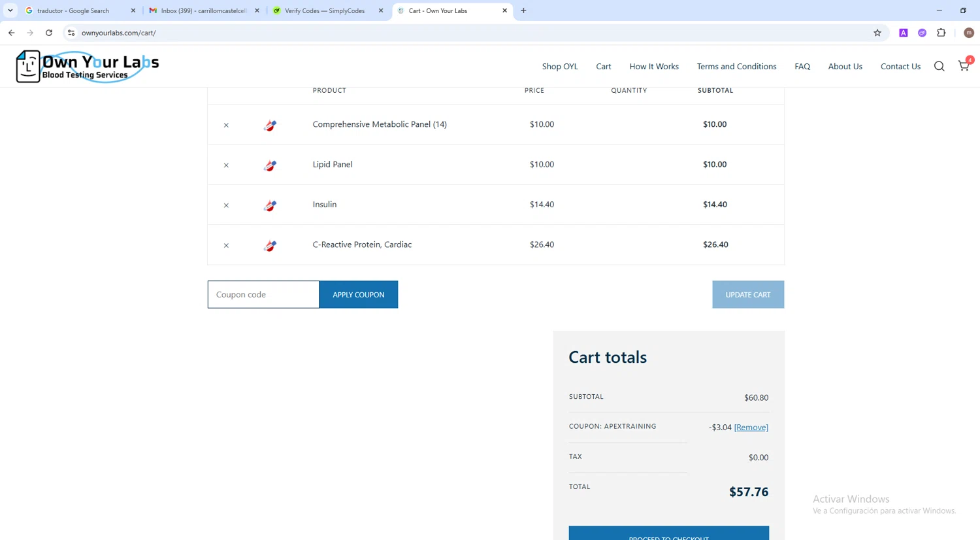The height and width of the screenshot is (540, 980).
Task: Open a new browser tab
Action: (523, 10)
